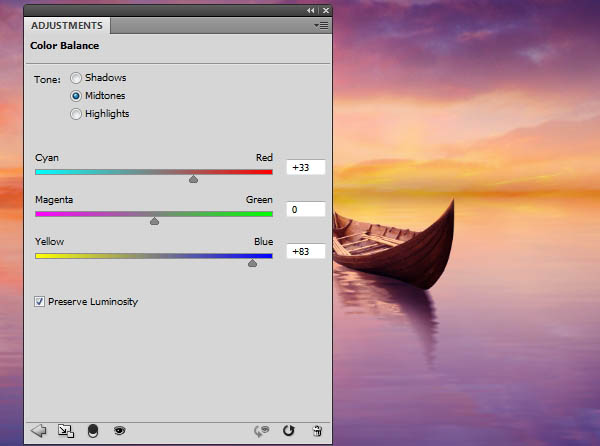
Task: Collapse the panel with double-arrow icon
Action: tap(311, 10)
